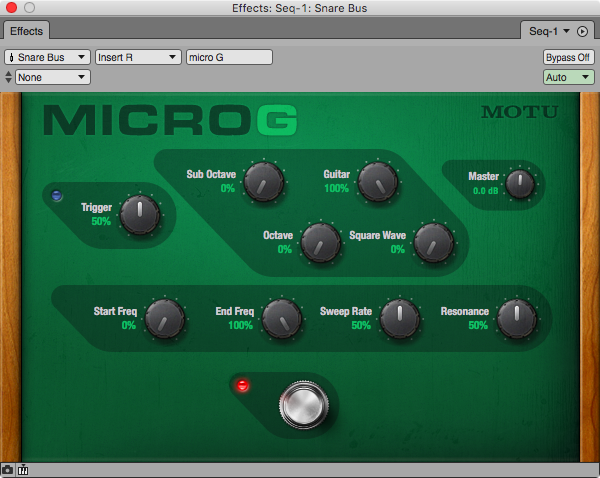Click the Guitar 100% value
Viewport: 600px width, 478px height.
pos(336,188)
